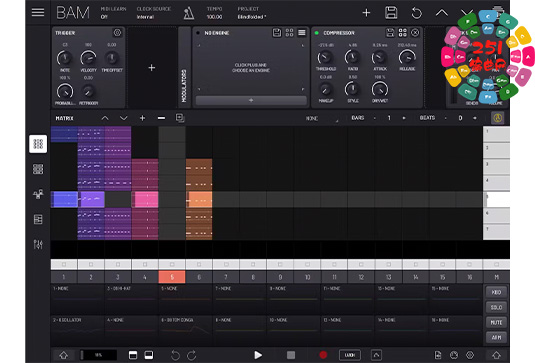Add pattern with Matrix plus icon
The width and height of the screenshot is (535, 363).
coord(142,118)
